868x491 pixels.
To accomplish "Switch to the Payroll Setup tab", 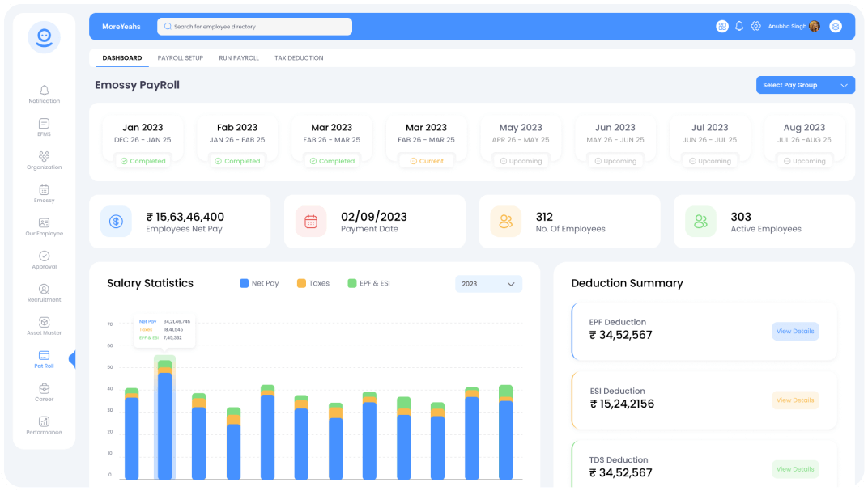I will click(181, 58).
